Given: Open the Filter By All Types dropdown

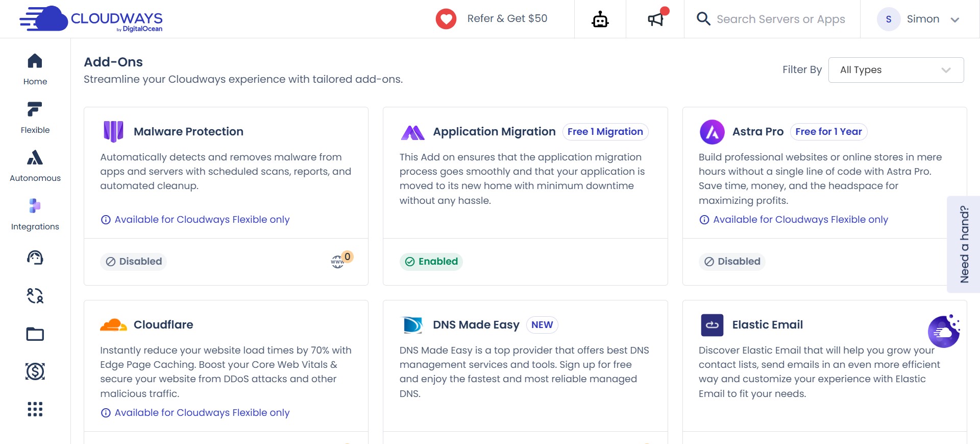Looking at the screenshot, I should 896,70.
